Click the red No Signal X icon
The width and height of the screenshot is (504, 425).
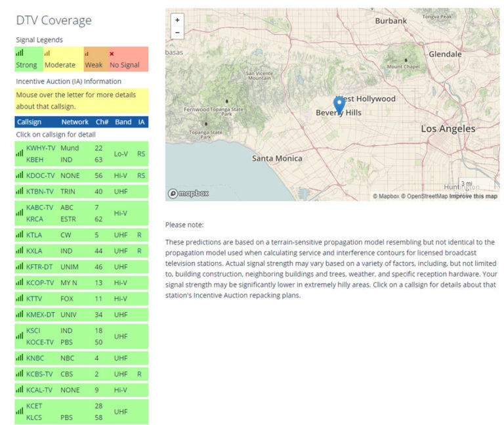pyautogui.click(x=112, y=54)
